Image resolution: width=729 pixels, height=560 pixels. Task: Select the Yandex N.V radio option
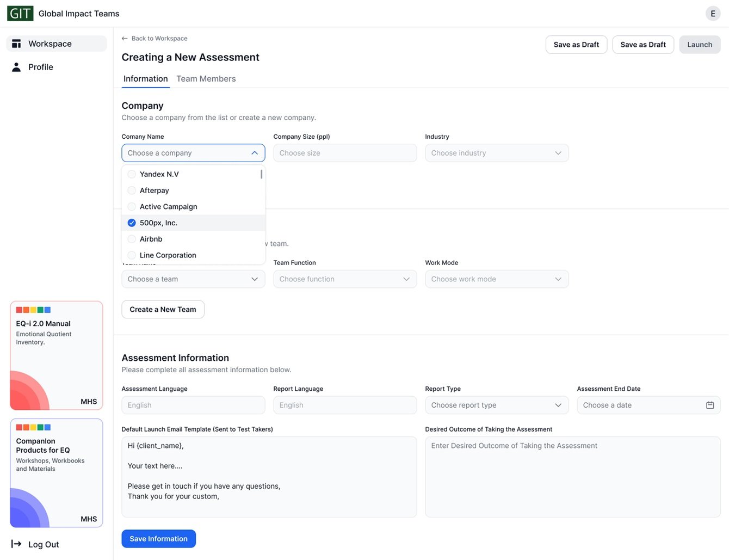click(x=132, y=174)
